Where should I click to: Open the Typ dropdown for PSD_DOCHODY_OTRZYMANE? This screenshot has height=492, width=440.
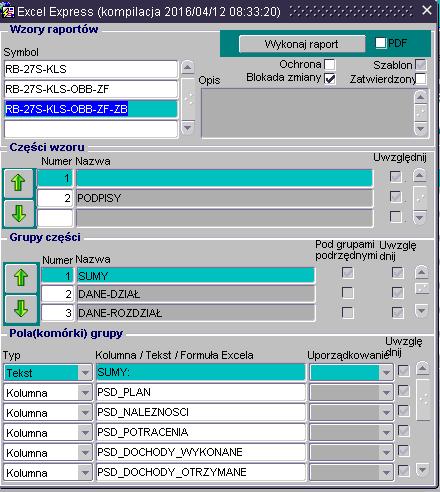coord(85,473)
